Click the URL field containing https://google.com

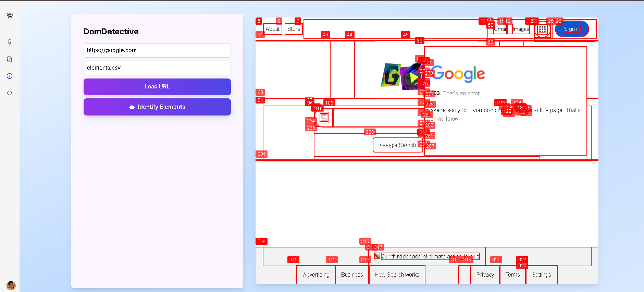(157, 50)
